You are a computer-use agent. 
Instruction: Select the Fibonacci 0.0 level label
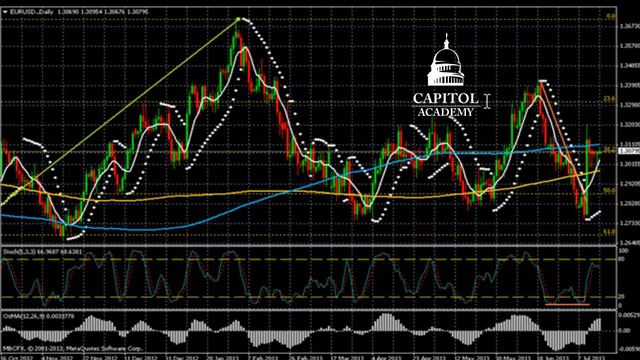point(611,16)
